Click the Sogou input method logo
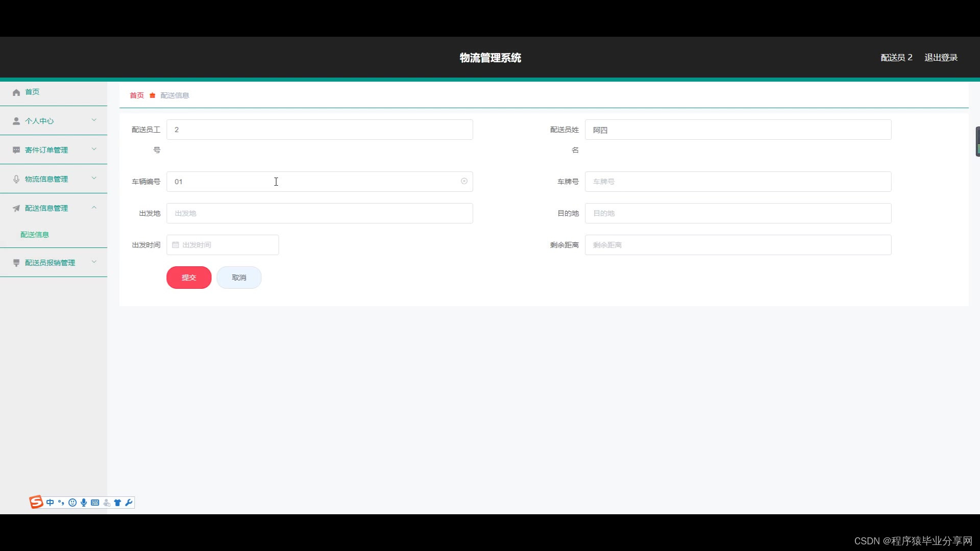Image resolution: width=980 pixels, height=551 pixels. point(36,502)
